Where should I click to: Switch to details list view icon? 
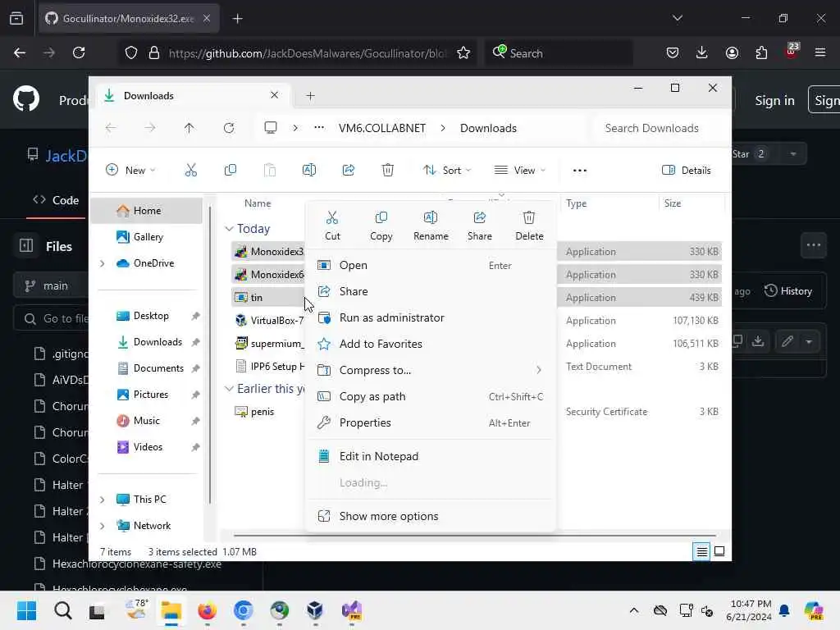[701, 551]
